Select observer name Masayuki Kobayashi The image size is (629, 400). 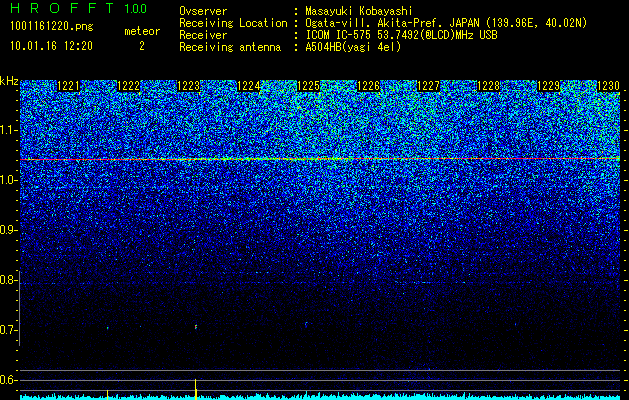pos(359,11)
